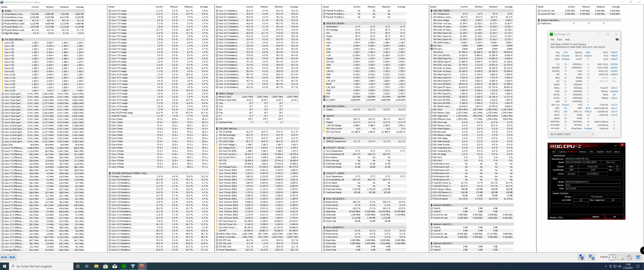This screenshot has height=270, width=644.
Task: Open the ZenTimings DIMM selector dropdown
Action: coord(571,134)
